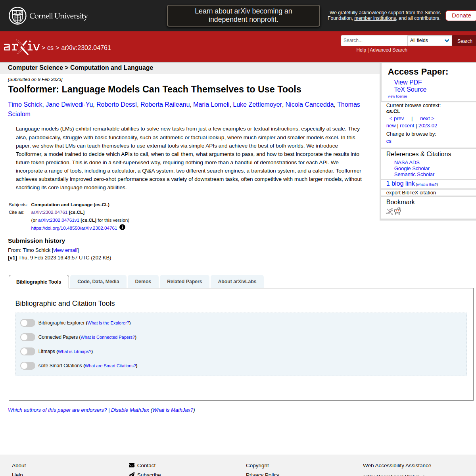Select the Bibliographic Tools tab
Image resolution: width=476 pixels, height=476 pixels.
[39, 282]
